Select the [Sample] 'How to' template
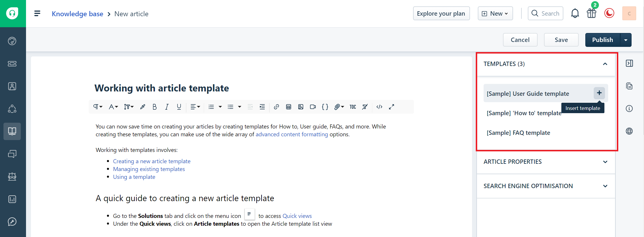Viewport: 644px width, 237px height. [524, 113]
